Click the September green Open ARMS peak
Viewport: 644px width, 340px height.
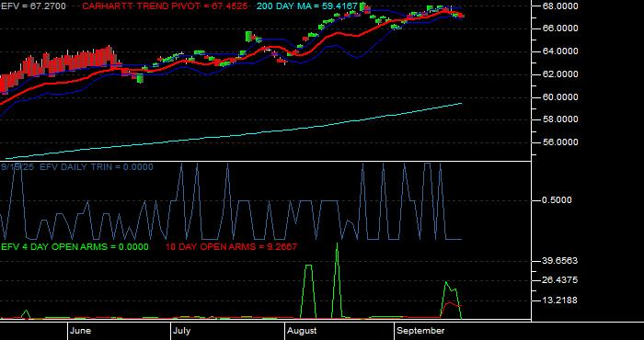click(x=446, y=283)
